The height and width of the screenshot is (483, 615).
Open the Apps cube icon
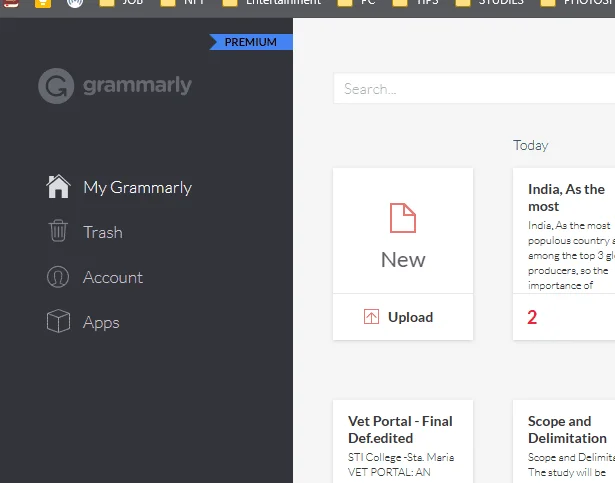[58, 321]
